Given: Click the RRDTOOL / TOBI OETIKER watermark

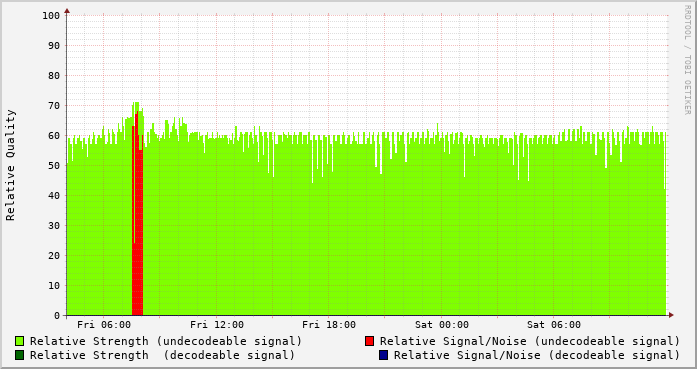Looking at the screenshot, I should 687,60.
